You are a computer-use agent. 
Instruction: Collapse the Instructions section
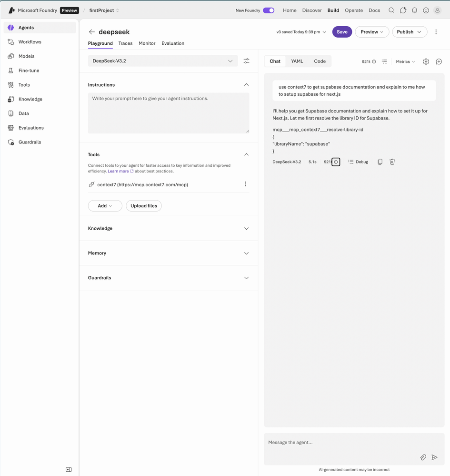coord(246,85)
